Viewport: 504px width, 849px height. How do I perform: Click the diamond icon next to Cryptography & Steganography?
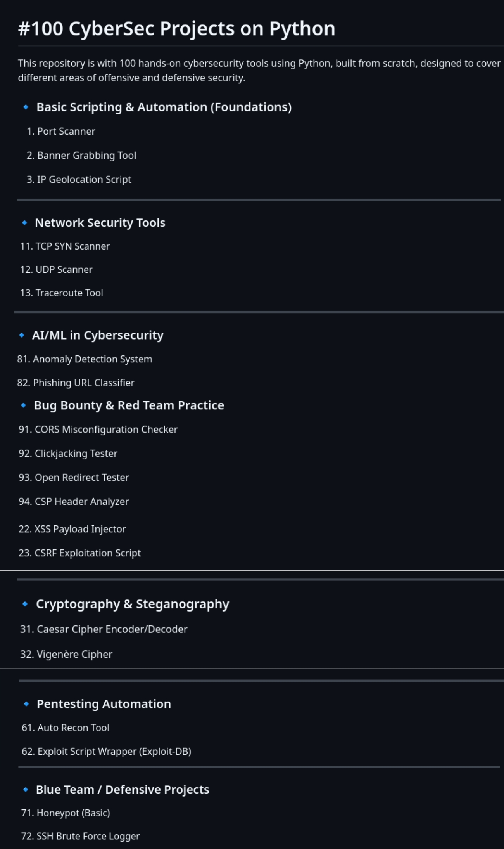[25, 604]
